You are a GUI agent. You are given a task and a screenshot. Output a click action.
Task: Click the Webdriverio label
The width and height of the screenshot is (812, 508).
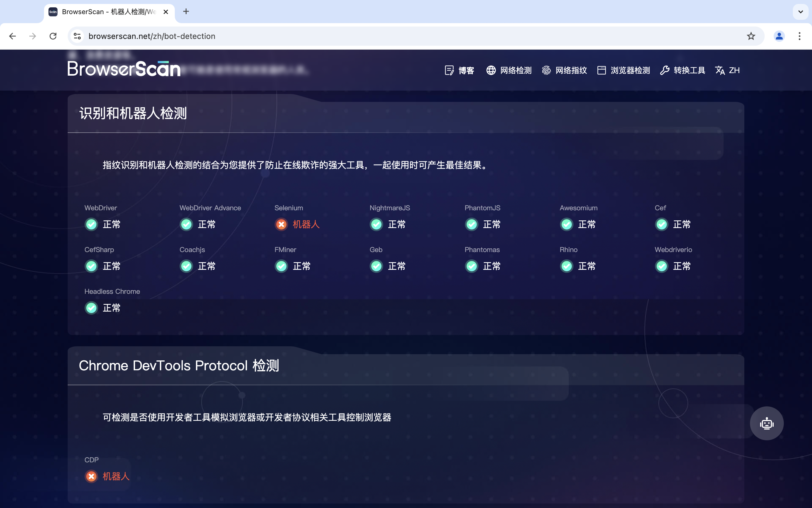[x=673, y=250]
